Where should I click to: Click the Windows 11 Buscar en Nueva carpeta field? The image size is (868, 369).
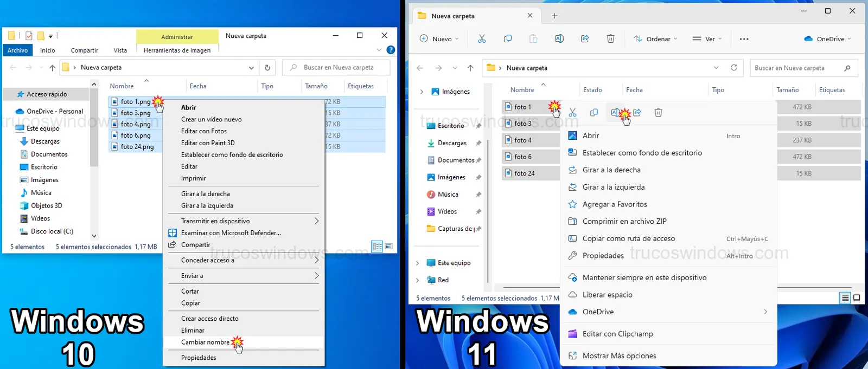797,68
